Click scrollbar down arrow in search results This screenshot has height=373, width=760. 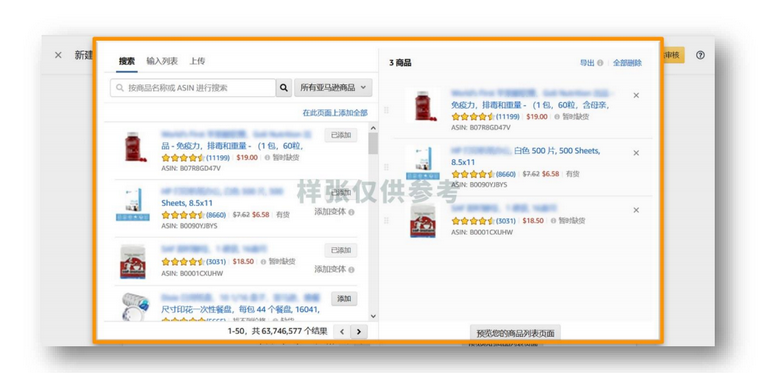[x=373, y=316]
